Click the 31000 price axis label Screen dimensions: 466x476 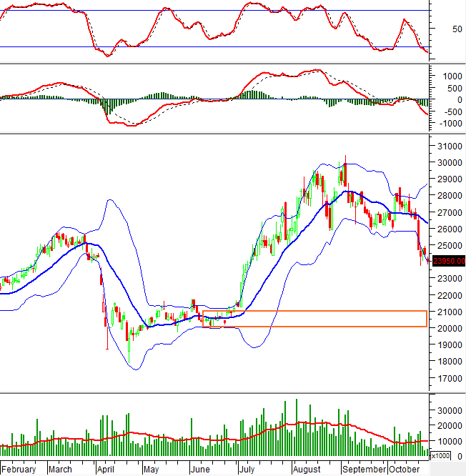(x=447, y=147)
